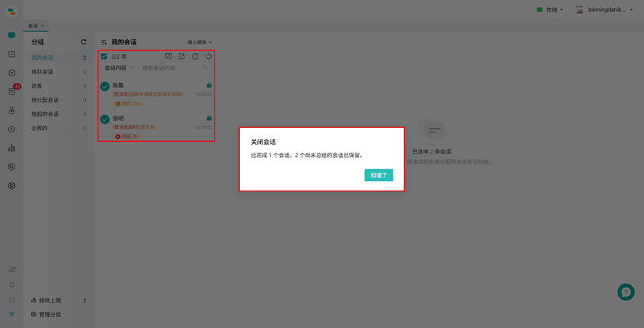Click the batch reply message icon
Viewport: 644px width, 328px height.
pyautogui.click(x=169, y=56)
